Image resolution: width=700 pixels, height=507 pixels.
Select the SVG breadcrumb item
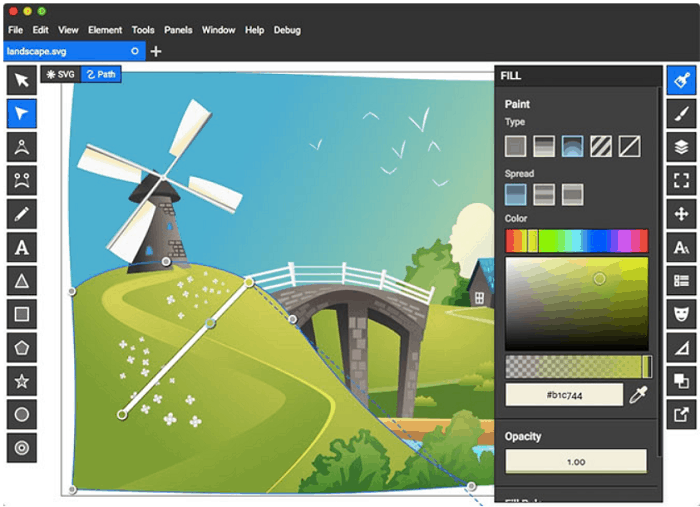60,74
